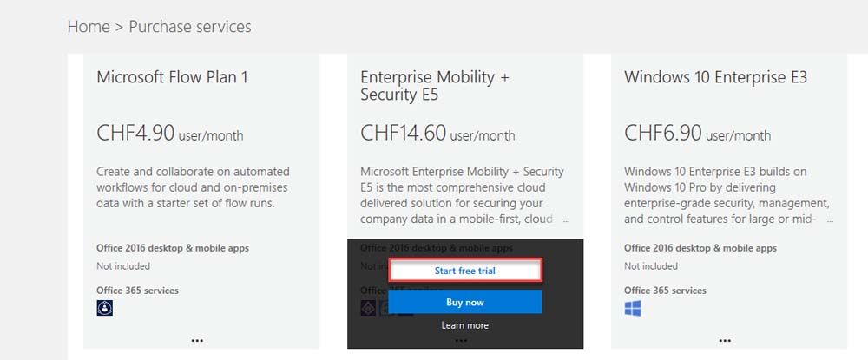
Task: Click the CHF6.90 user/month price
Action: point(698,134)
